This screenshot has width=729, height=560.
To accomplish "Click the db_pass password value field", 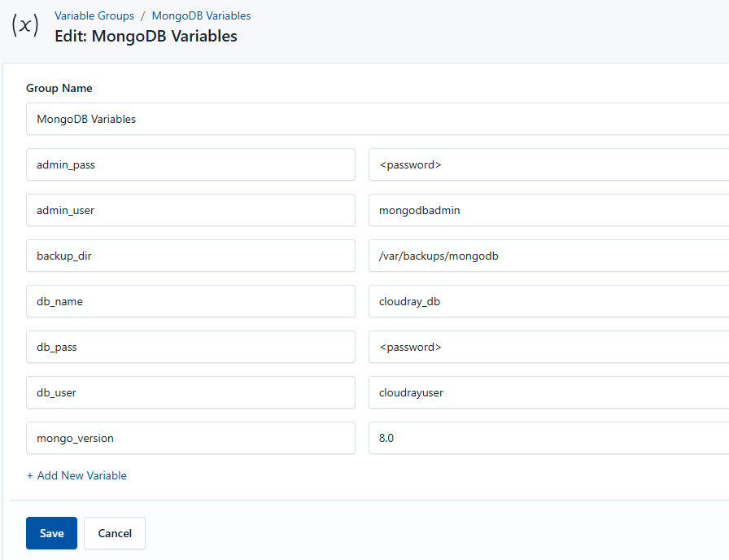I will (x=529, y=347).
